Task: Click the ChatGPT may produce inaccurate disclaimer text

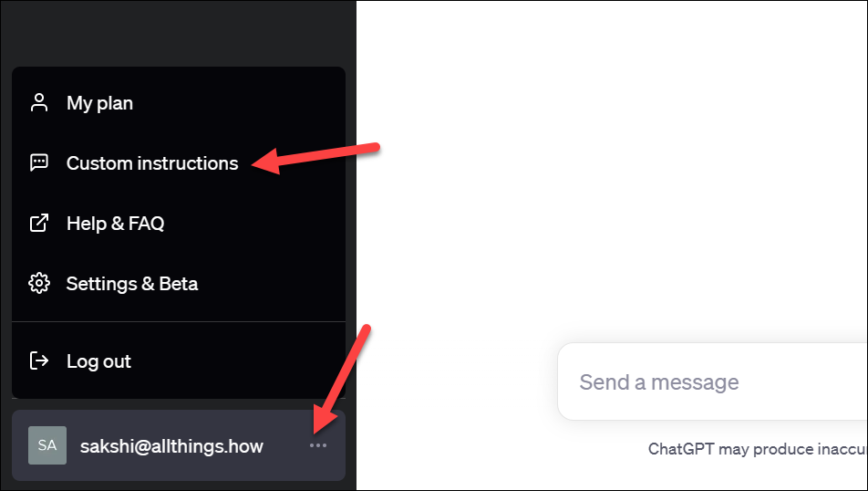Action: tap(758, 449)
